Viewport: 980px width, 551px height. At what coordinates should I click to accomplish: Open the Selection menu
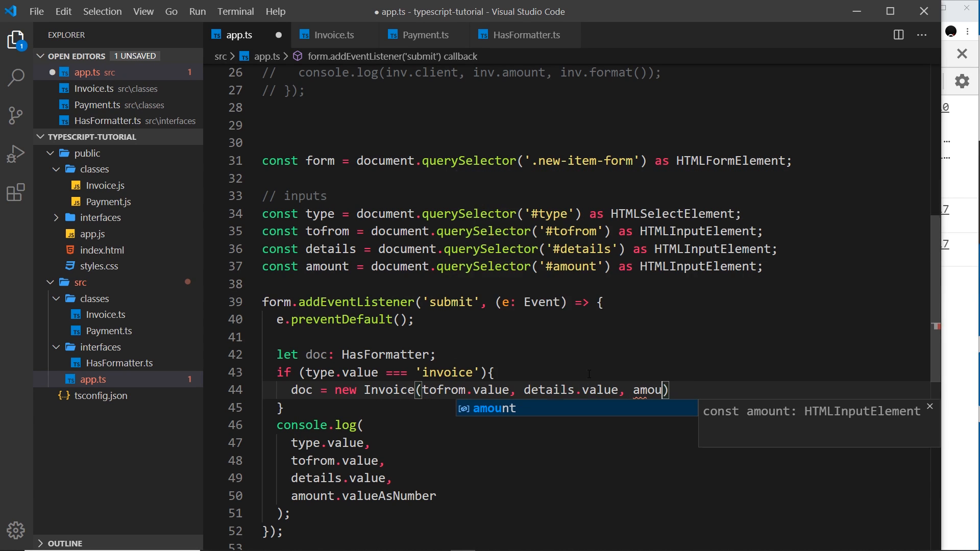(102, 11)
